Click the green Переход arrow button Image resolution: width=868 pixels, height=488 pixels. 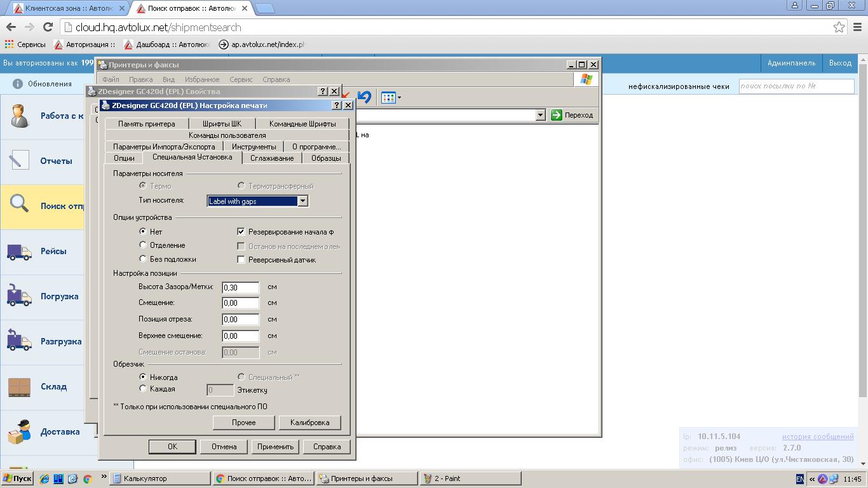(x=557, y=115)
